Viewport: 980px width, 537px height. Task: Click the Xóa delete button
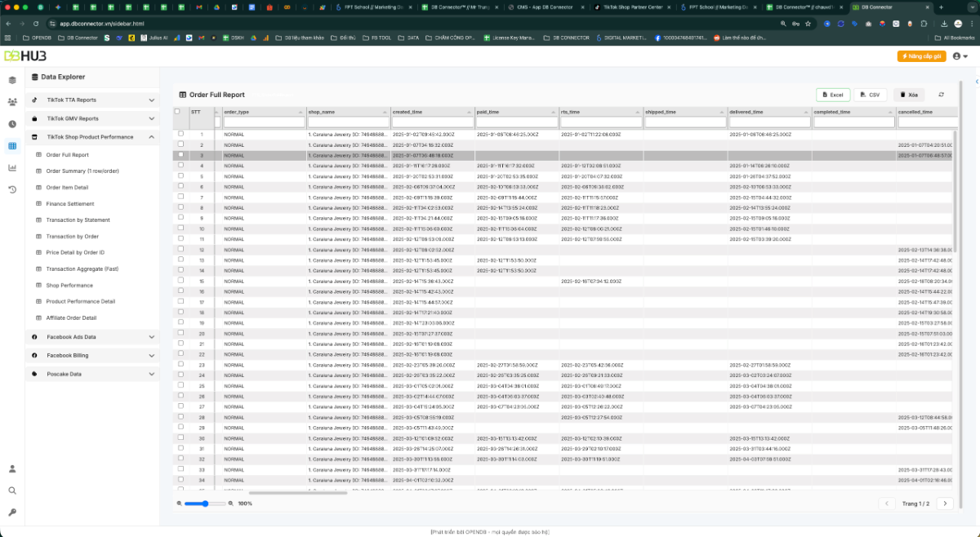click(x=910, y=95)
